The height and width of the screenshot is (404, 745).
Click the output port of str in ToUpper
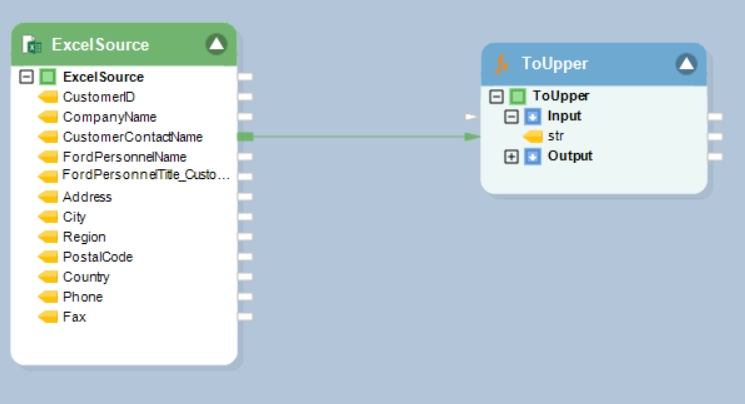click(x=715, y=136)
